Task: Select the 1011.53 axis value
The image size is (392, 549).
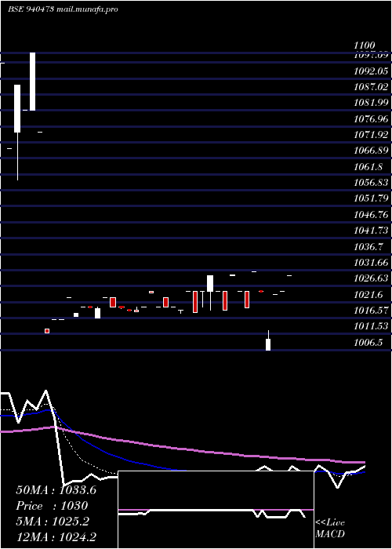Action: (x=371, y=325)
